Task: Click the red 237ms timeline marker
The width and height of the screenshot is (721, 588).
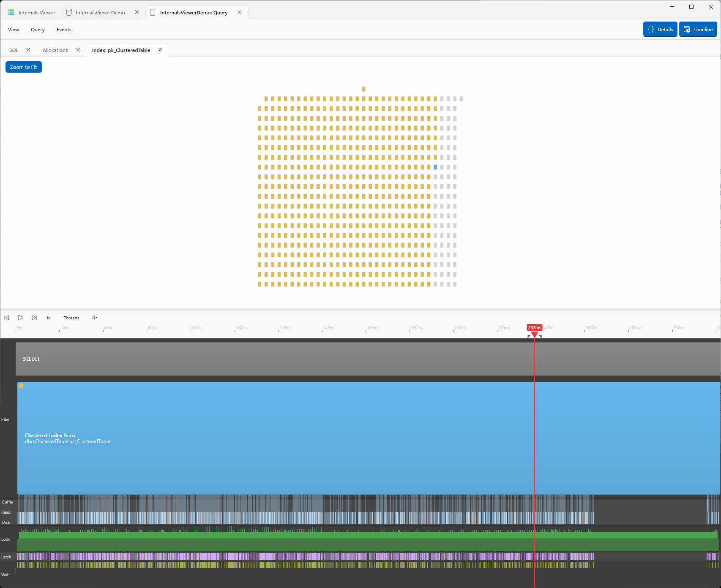Action: (535, 328)
